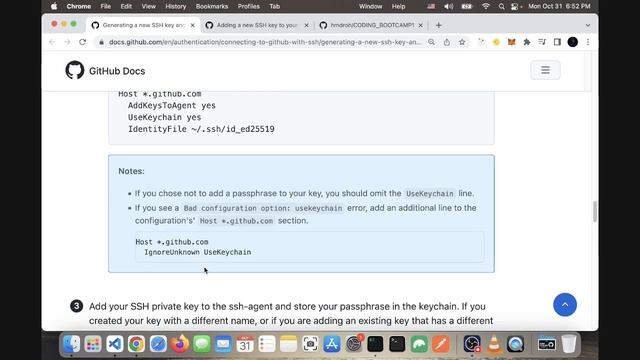640x360 pixels.
Task: Open Reminders from the Dock
Action: (x=267, y=344)
